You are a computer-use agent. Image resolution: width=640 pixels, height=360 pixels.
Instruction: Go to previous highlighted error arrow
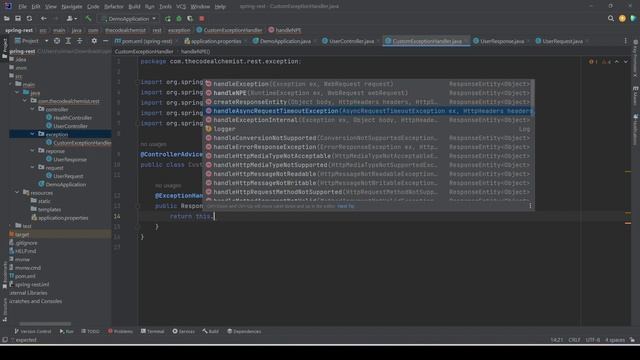click(617, 62)
